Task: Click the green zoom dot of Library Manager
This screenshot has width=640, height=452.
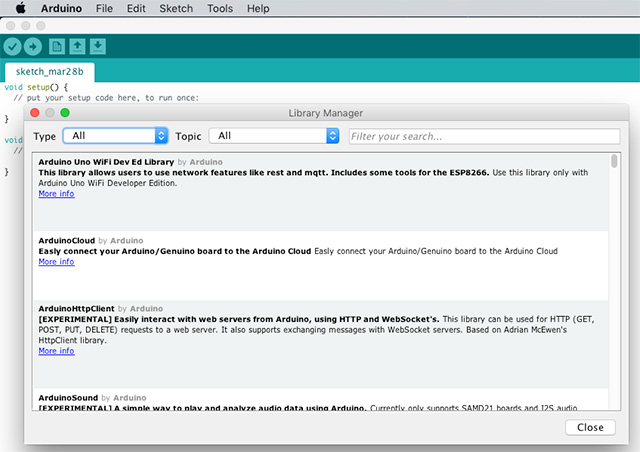Action: pyautogui.click(x=65, y=113)
